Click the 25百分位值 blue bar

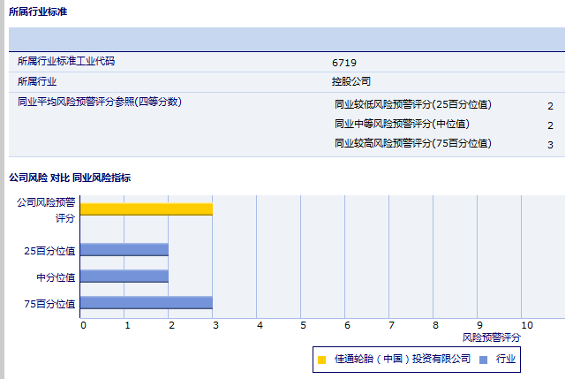point(124,250)
